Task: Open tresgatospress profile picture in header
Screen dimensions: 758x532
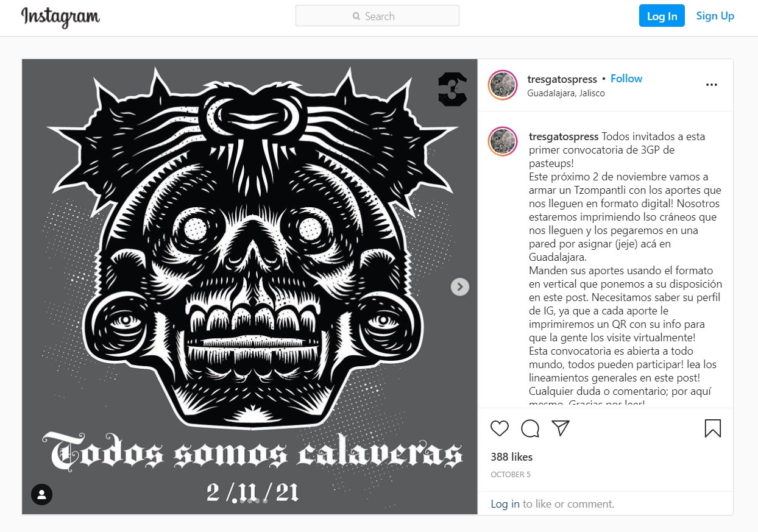Action: click(x=503, y=85)
